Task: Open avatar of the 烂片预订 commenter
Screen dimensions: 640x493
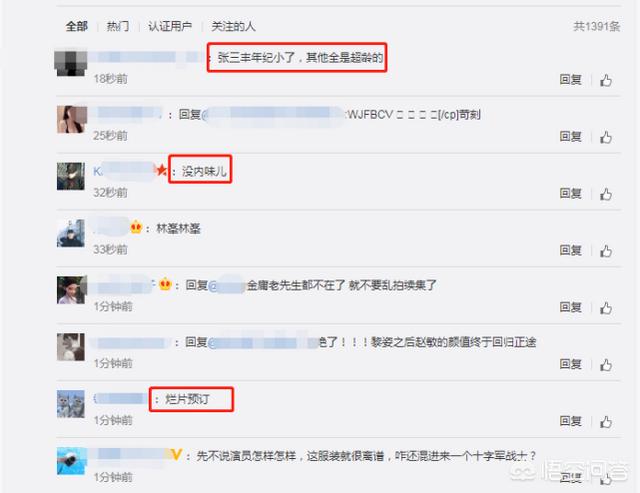Action: 71,404
